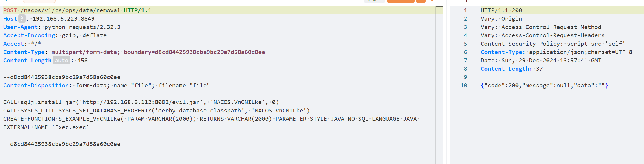Click the SYSCS_SET_DATABASE_PROPERTY call line
The height and width of the screenshot is (164, 644).
(156, 110)
